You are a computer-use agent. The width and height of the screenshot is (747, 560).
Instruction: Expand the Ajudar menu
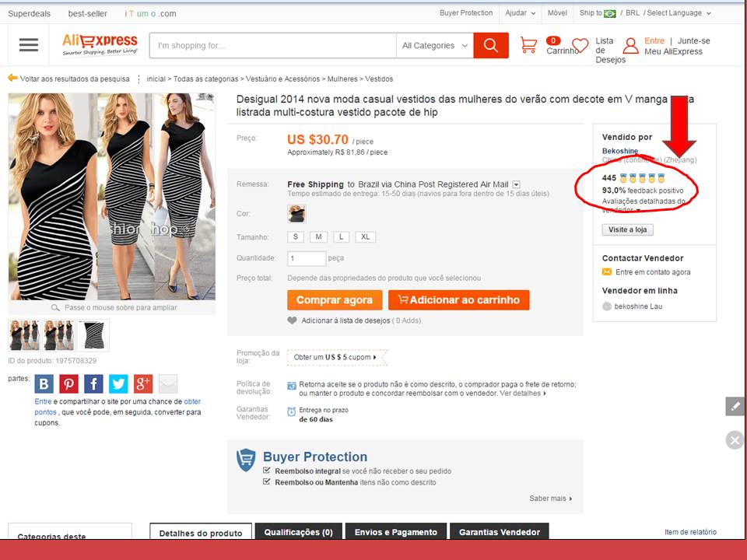(x=521, y=13)
